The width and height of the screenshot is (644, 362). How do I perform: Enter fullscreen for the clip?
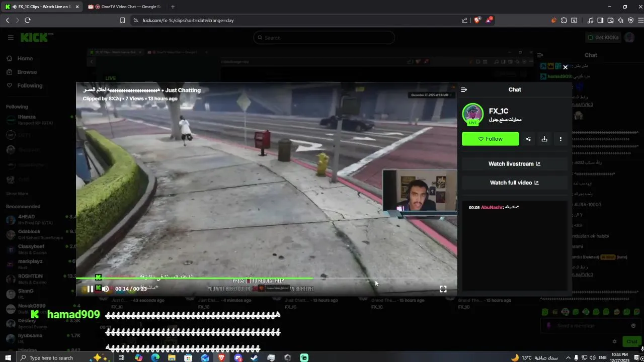click(443, 289)
